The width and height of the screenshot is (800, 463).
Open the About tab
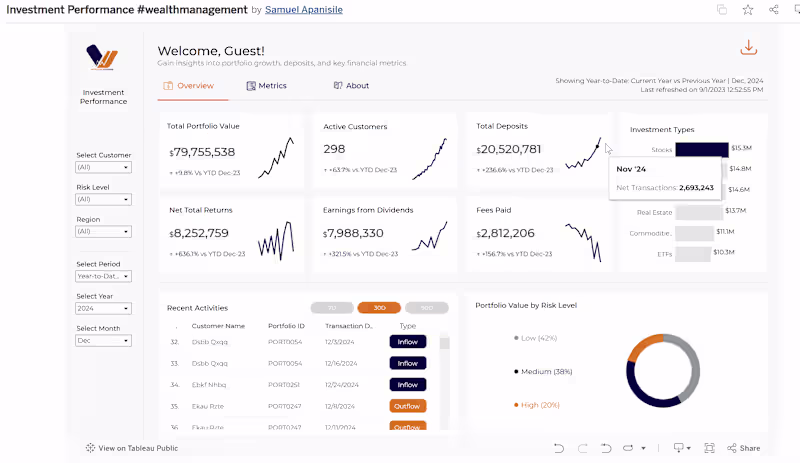pos(351,86)
